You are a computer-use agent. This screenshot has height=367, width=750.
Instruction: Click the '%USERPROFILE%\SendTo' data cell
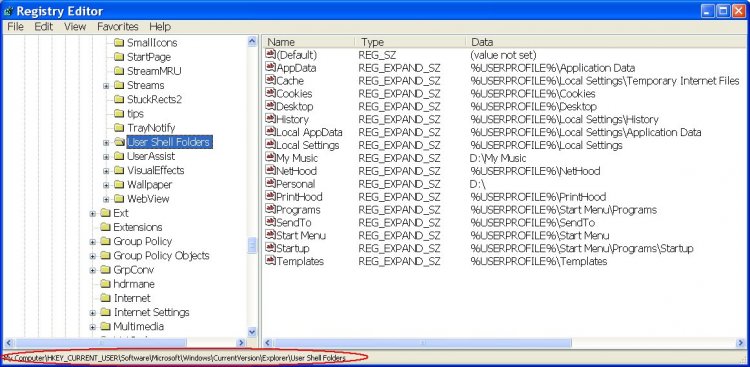[532, 222]
